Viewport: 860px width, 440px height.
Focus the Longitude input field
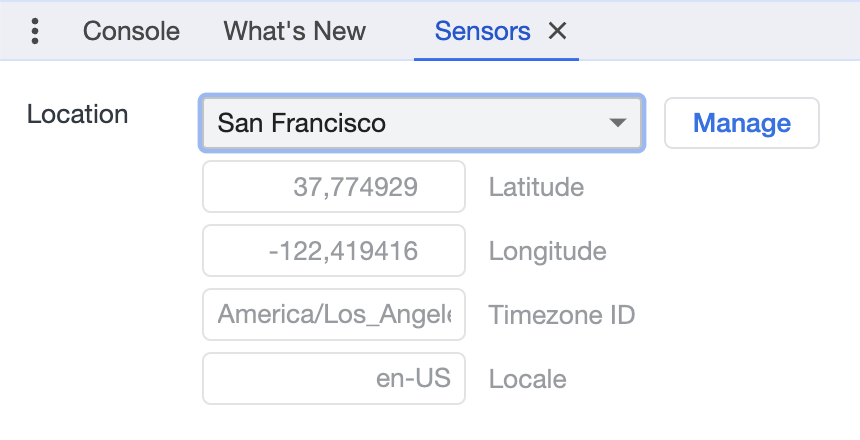(334, 251)
